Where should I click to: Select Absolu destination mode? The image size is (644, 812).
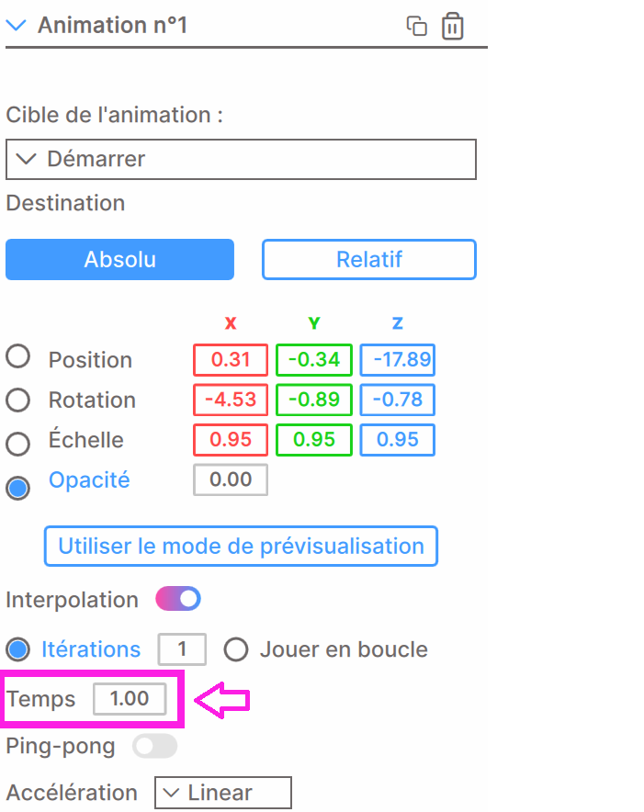pos(119,259)
